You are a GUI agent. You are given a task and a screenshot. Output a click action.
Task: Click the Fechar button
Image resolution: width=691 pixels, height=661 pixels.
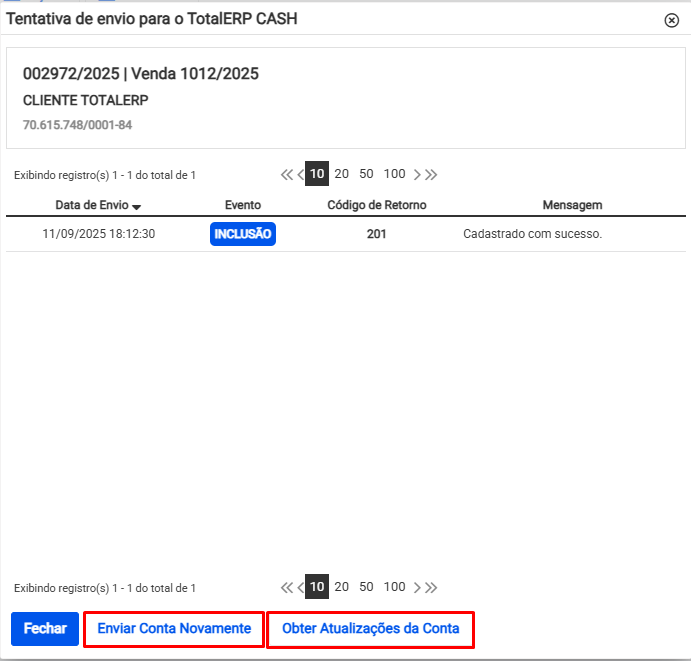point(45,629)
